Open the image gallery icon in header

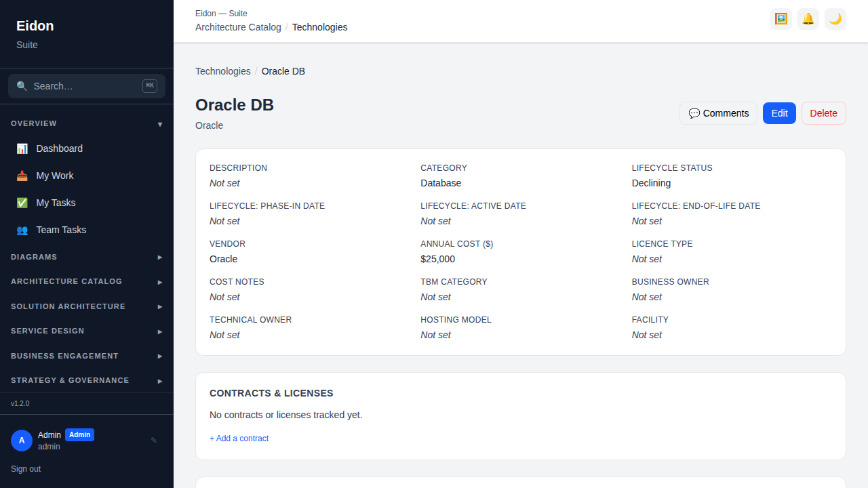click(781, 19)
